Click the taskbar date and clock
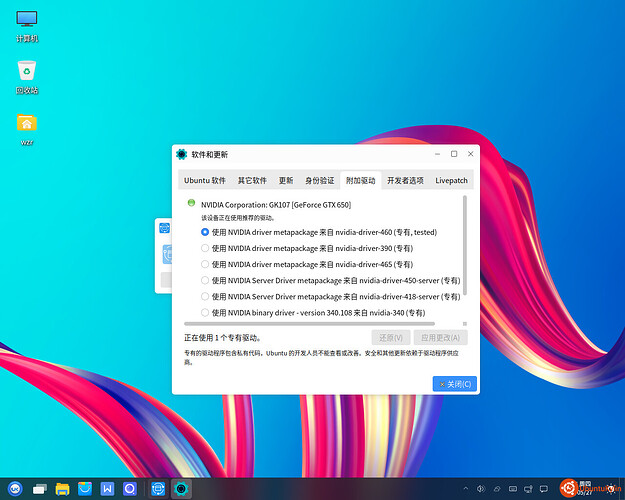 point(585,489)
